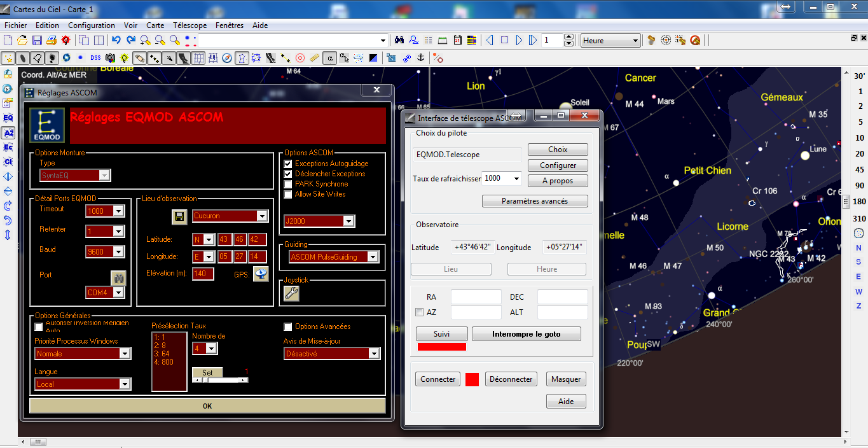868x448 pixels.
Task: Toggle the alpha labels icon
Action: (x=329, y=58)
